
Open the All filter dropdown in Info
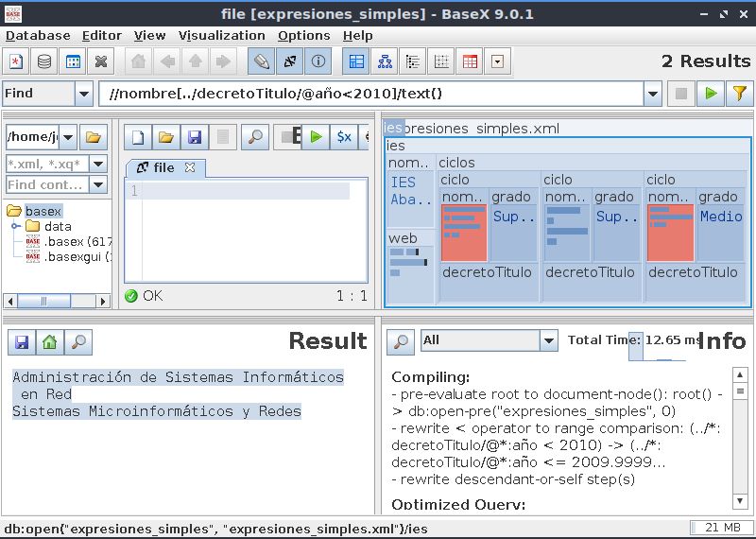click(x=548, y=340)
